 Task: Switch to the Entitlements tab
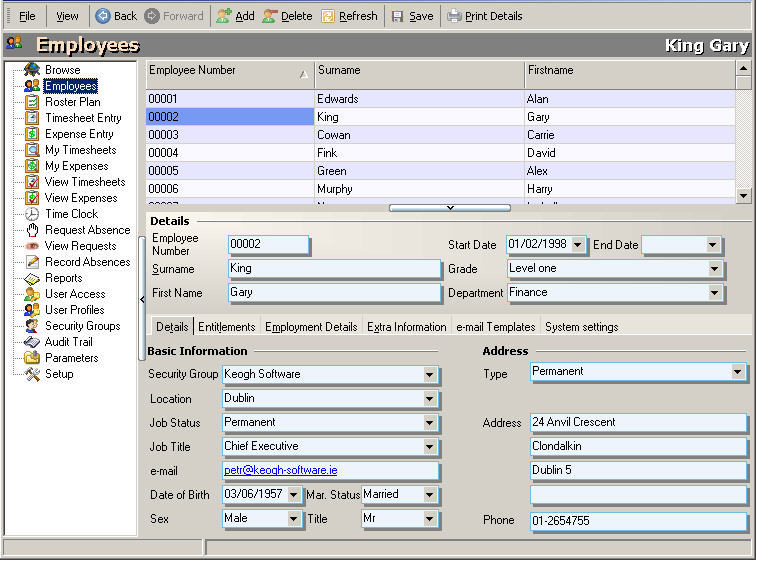click(x=226, y=327)
